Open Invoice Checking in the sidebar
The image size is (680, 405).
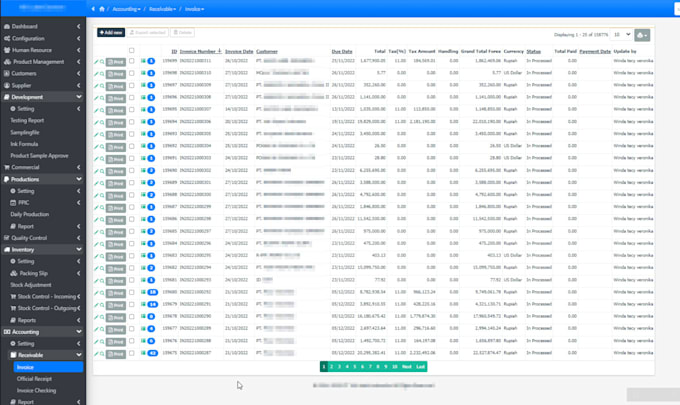(x=36, y=391)
